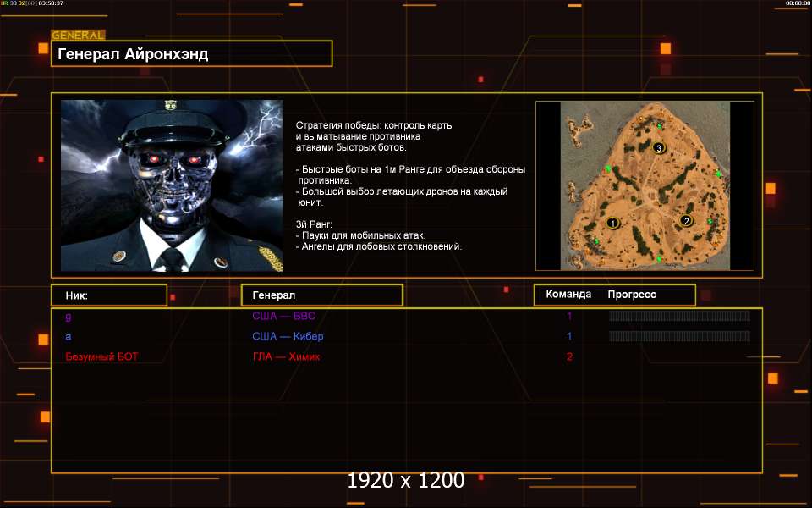Select player nickname a

click(x=69, y=337)
